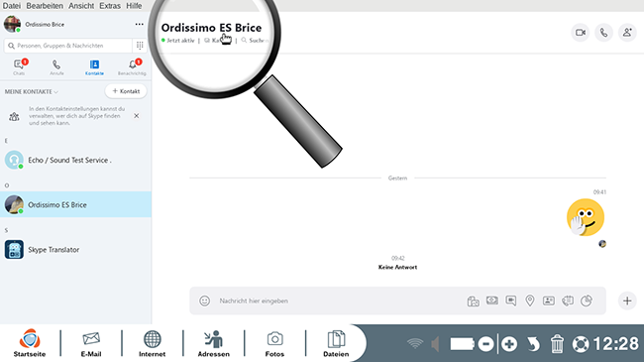Image resolution: width=644 pixels, height=362 pixels.
Task: Open the Extras menu
Action: pyautogui.click(x=110, y=6)
